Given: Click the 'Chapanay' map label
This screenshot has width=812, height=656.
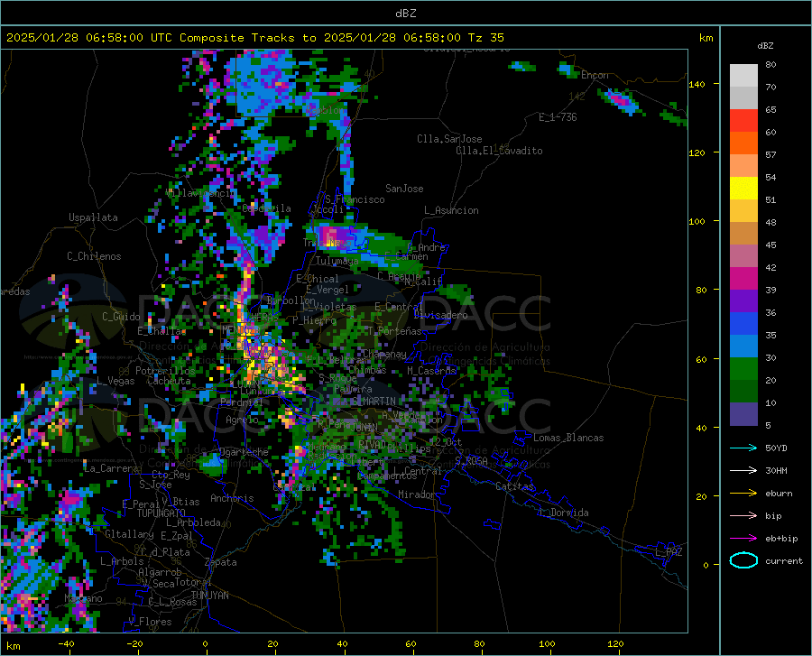Looking at the screenshot, I should coord(384,354).
